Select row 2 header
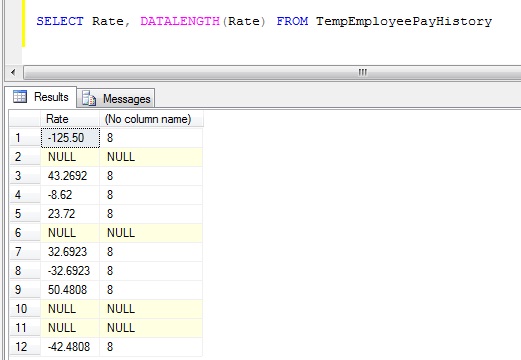 25,157
